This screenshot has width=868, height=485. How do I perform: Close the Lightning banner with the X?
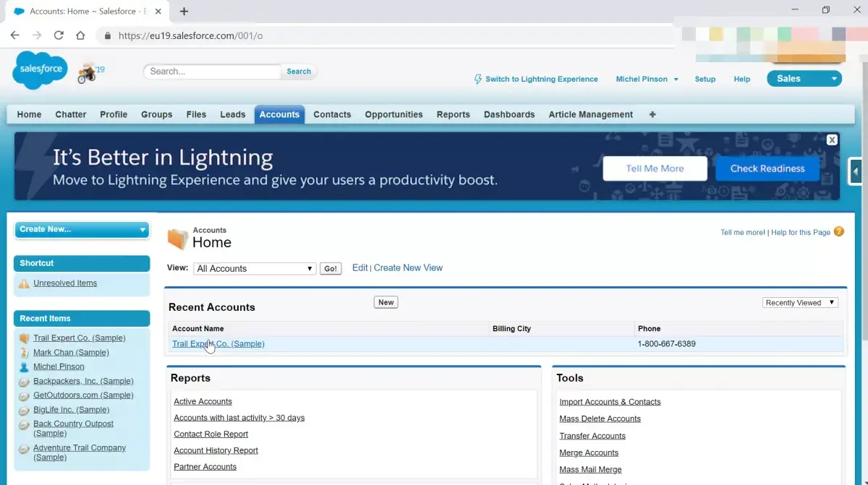pos(832,140)
